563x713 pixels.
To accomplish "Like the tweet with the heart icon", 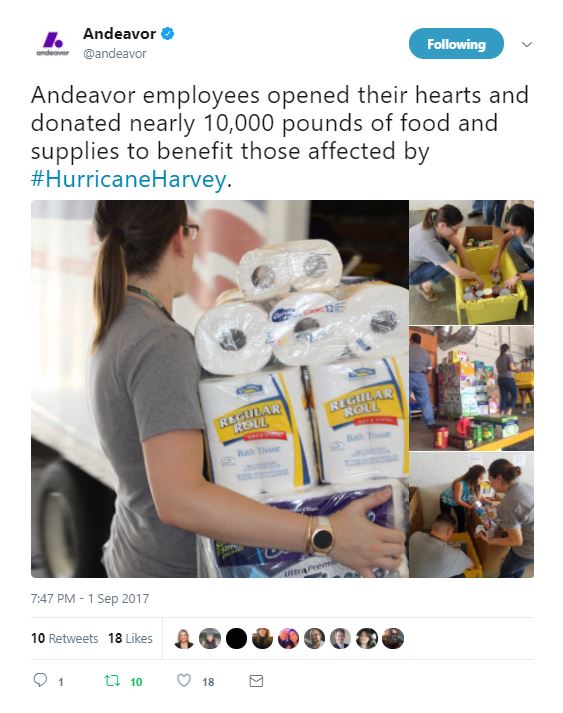I will [183, 681].
